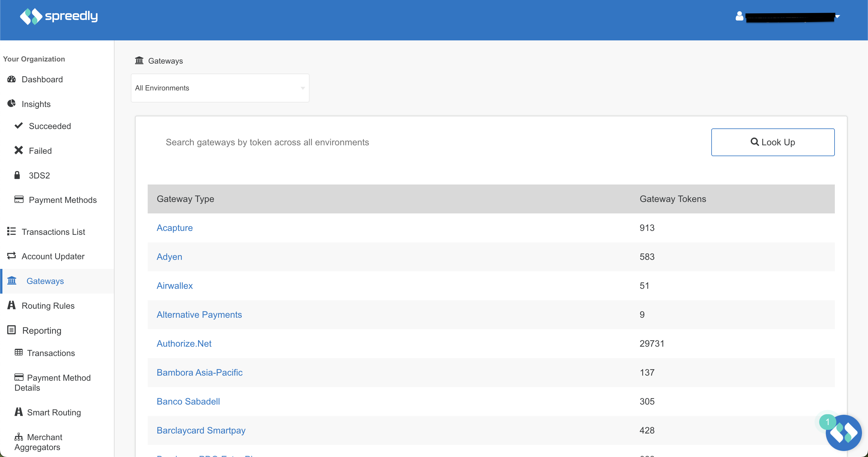Open the Alternative Payments gateway link
The height and width of the screenshot is (457, 868).
pyautogui.click(x=199, y=314)
